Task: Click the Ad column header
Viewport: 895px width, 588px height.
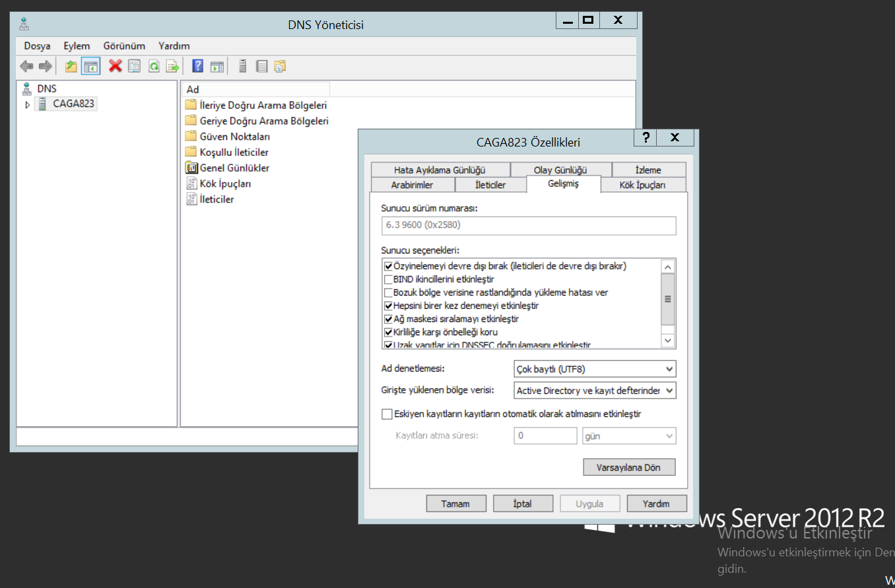Action: [255, 89]
